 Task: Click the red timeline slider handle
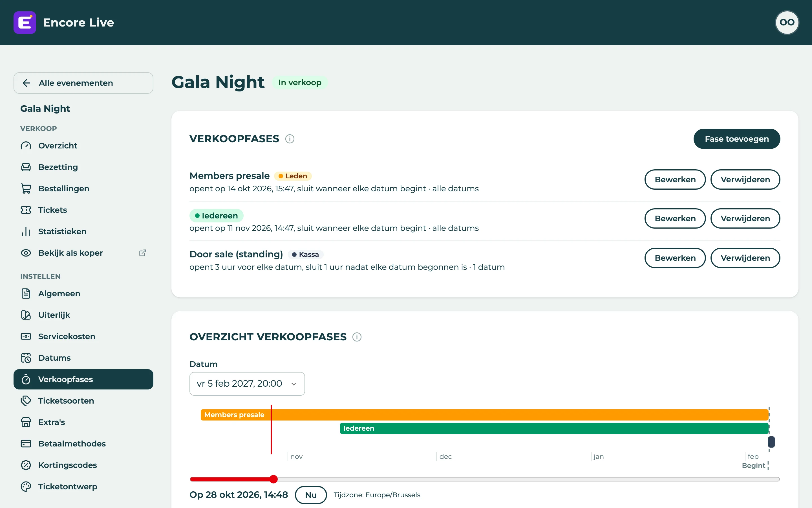pos(273,479)
